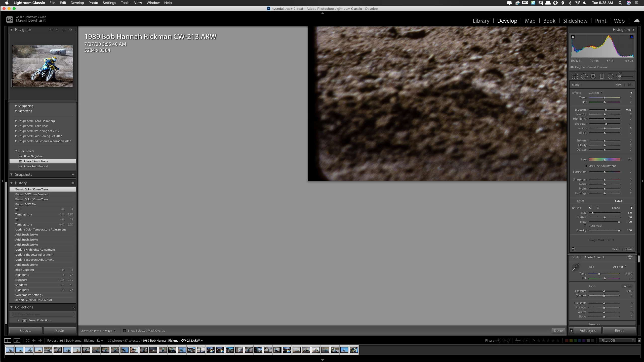Open Show Edit Pins Always dropdown
644x362 pixels.
(109, 331)
